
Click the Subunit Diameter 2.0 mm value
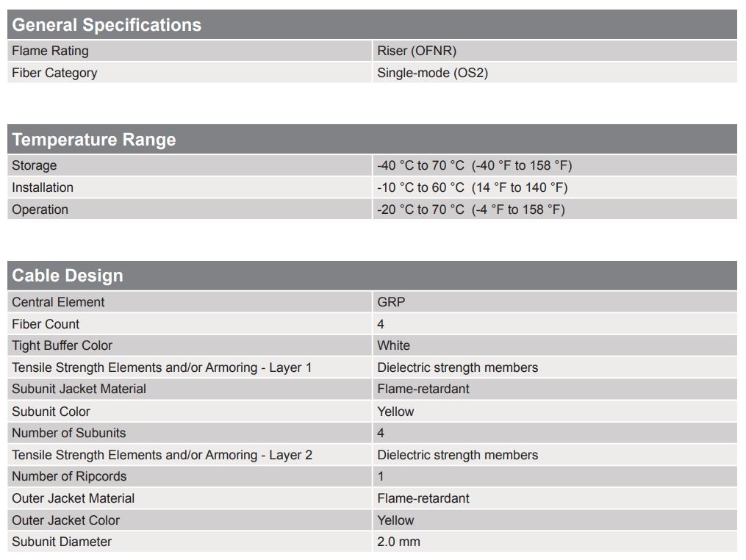coord(398,542)
